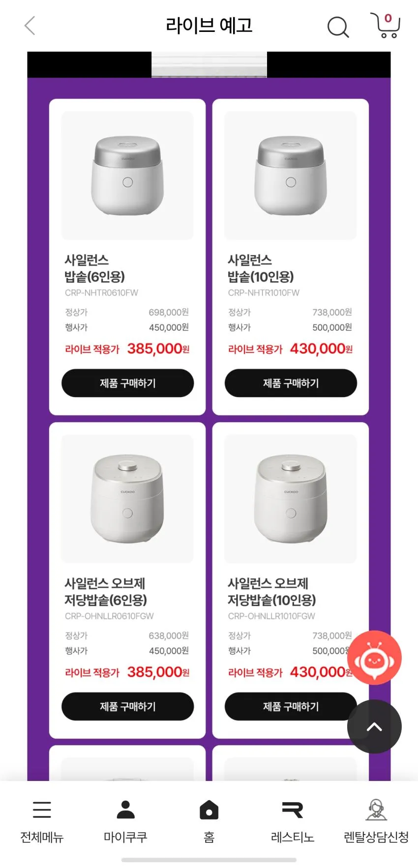
Task: Open 전체메뉴 hamburger menu
Action: pyautogui.click(x=42, y=821)
